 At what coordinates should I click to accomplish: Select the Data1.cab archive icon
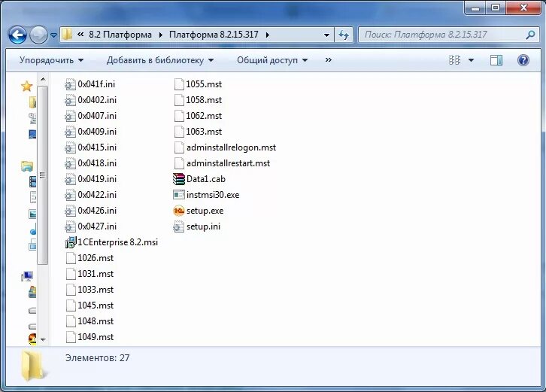(x=179, y=179)
